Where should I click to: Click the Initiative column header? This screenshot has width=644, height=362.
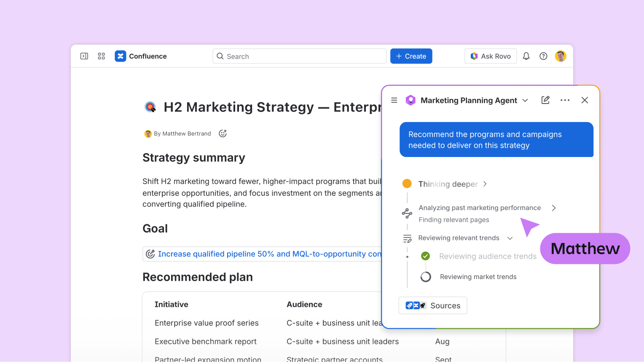point(172,304)
